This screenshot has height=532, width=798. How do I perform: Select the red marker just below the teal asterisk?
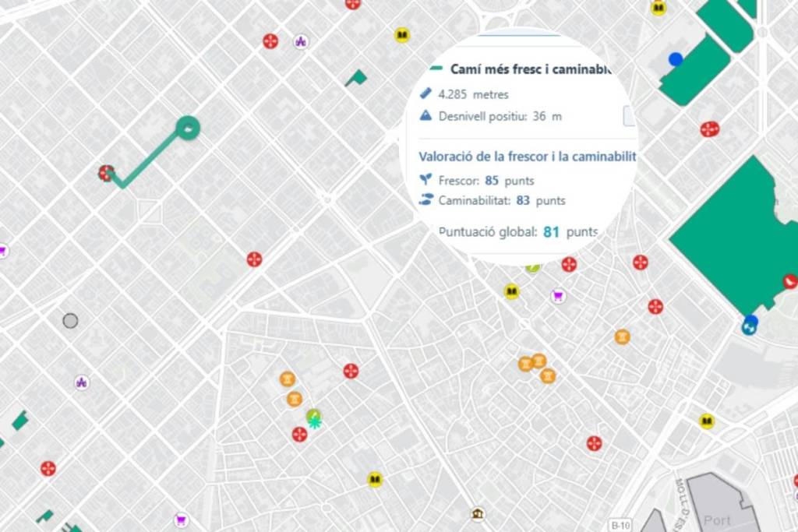coord(300,435)
